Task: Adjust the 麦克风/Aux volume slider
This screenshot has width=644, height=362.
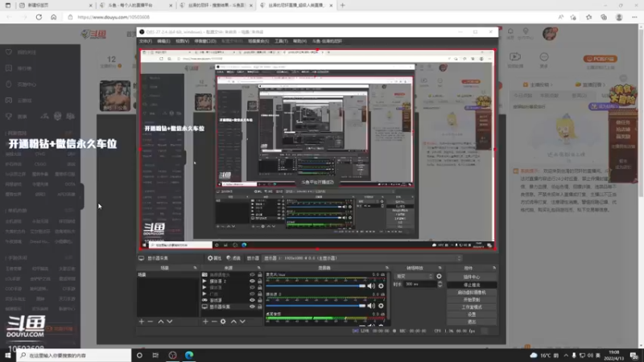Action: point(316,286)
